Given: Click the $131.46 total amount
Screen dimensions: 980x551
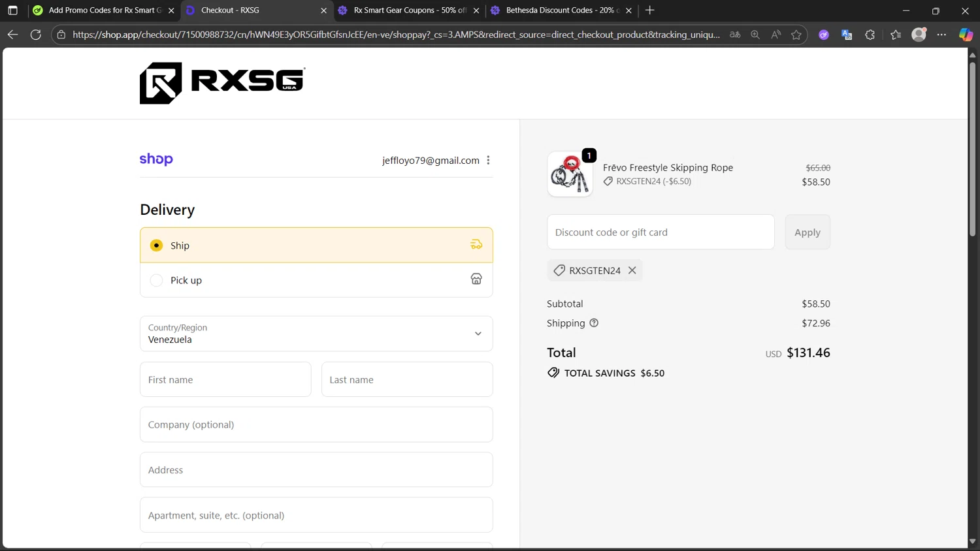Looking at the screenshot, I should pyautogui.click(x=808, y=353).
